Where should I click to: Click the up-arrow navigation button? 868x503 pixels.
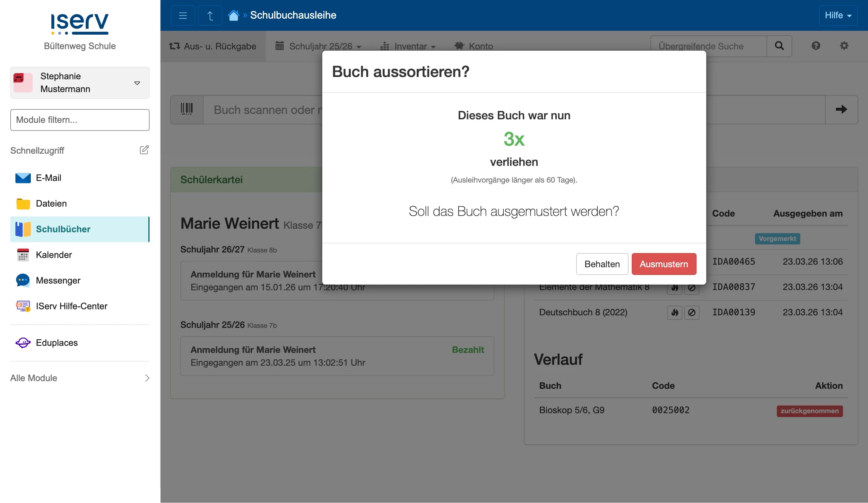coord(210,15)
